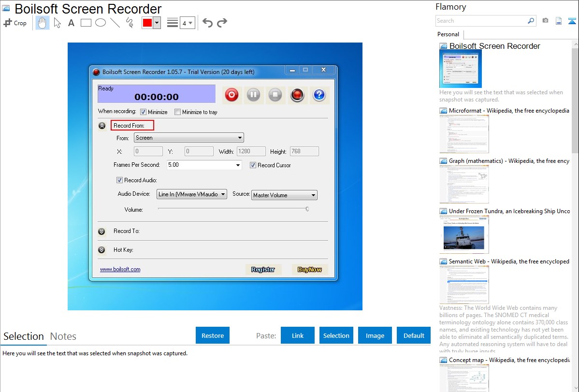579x392 pixels.
Task: Pick the ellipse shape tool
Action: point(101,23)
